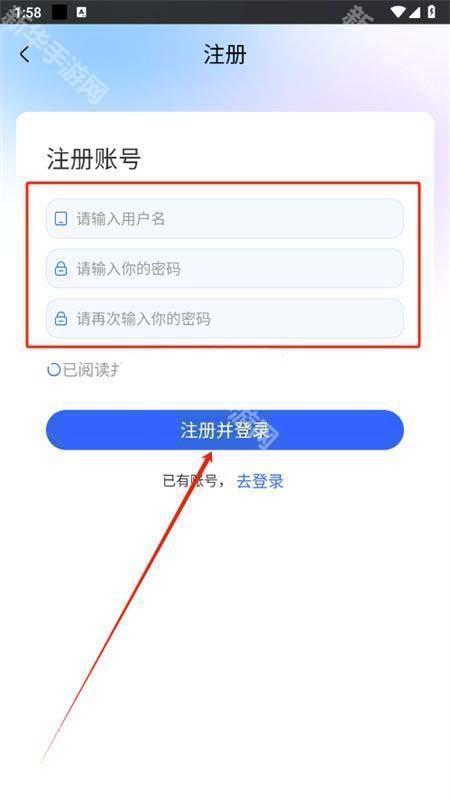Tap the 注册并登录 button

pyautogui.click(x=225, y=430)
